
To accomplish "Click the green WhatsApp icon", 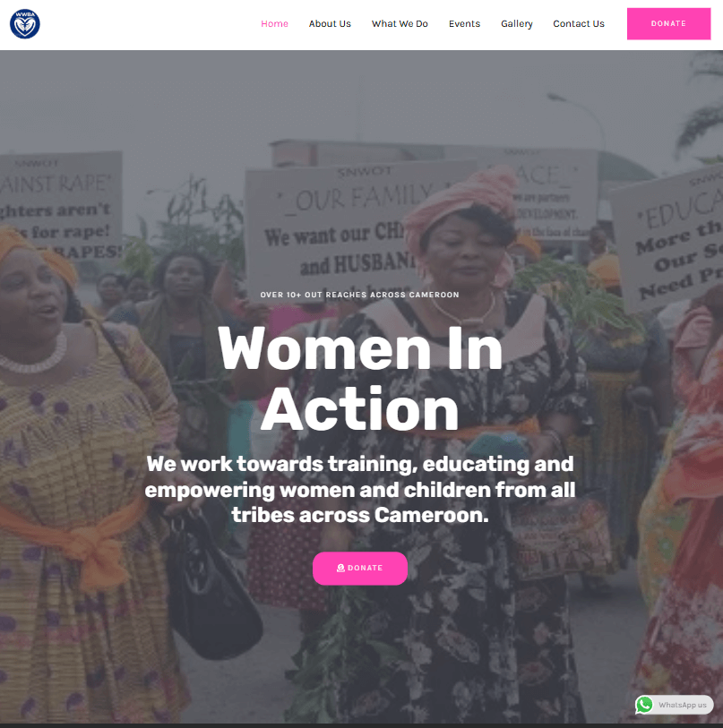I will [644, 705].
